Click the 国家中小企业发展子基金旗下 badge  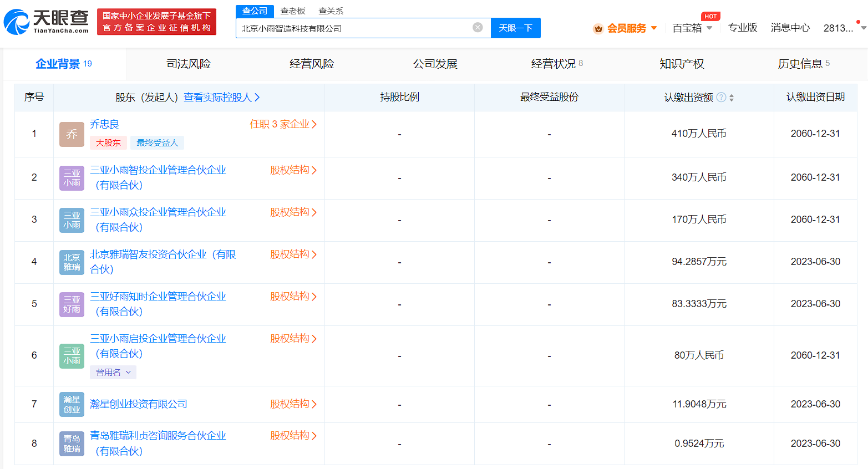156,22
